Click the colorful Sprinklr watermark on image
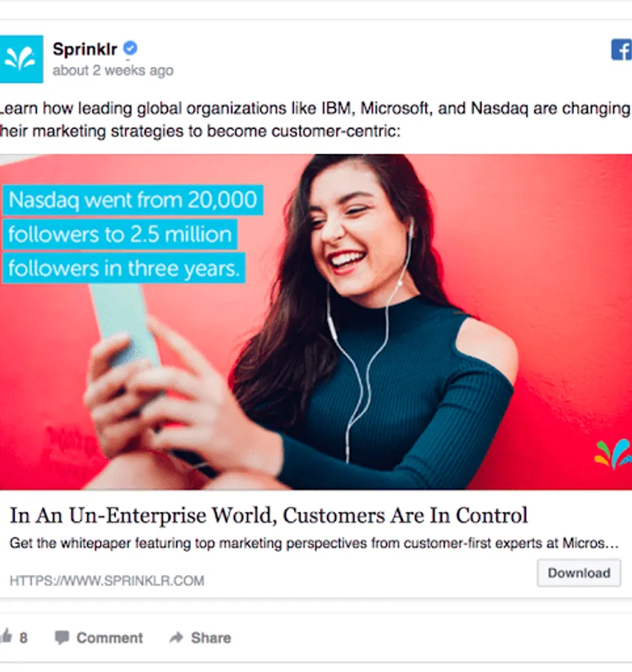This screenshot has width=632, height=672. pos(613,454)
